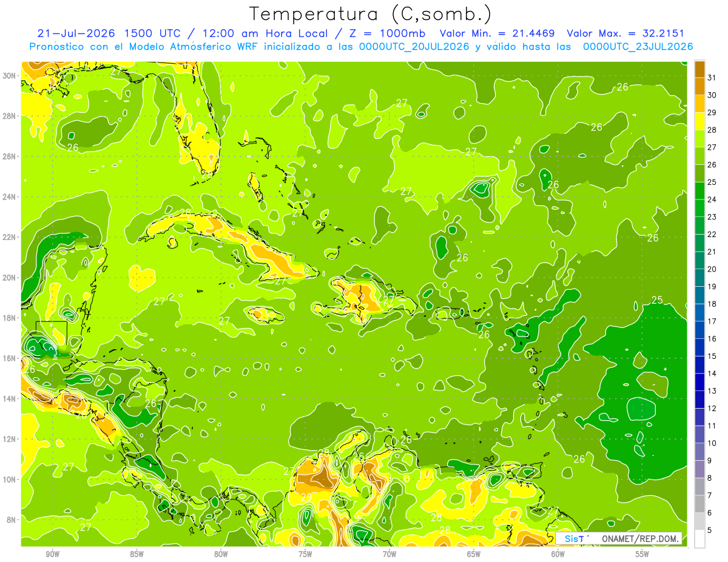Click the '12N' latitude axis label
The height and width of the screenshot is (562, 728).
tap(10, 439)
